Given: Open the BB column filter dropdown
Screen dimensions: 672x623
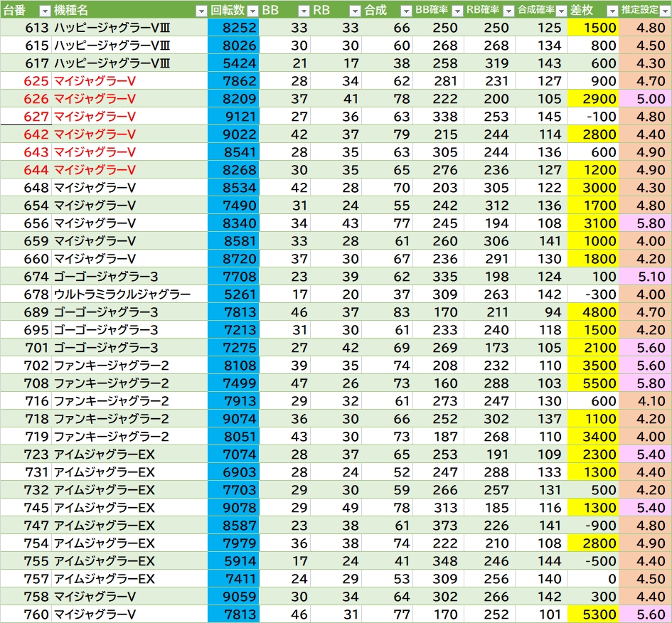Looking at the screenshot, I should coord(304,11).
